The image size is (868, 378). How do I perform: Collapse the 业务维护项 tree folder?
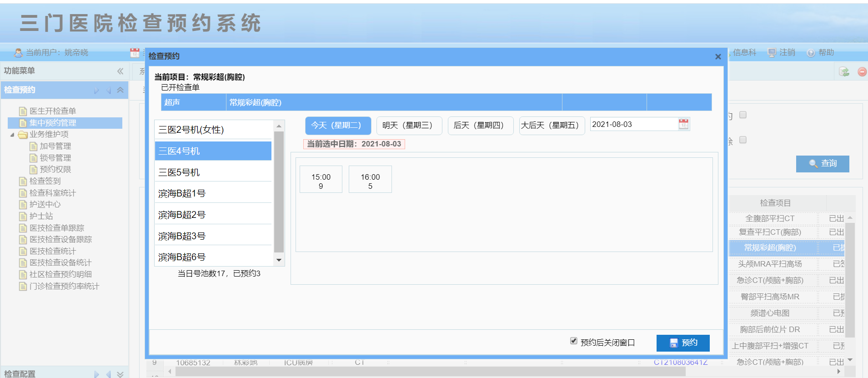(x=12, y=135)
